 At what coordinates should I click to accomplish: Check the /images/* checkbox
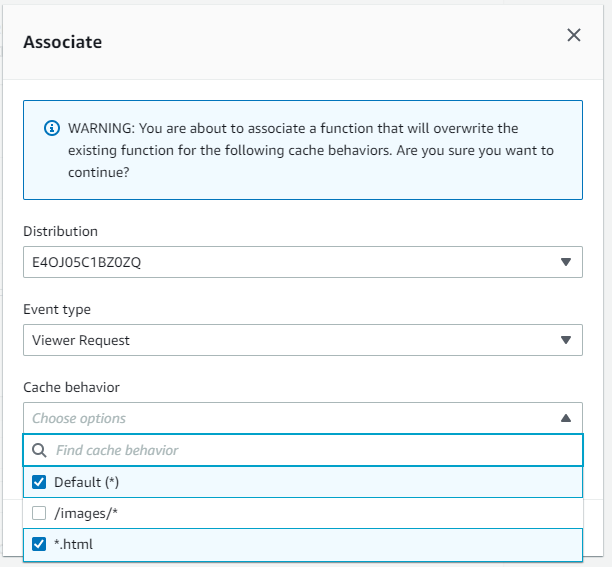coord(39,513)
